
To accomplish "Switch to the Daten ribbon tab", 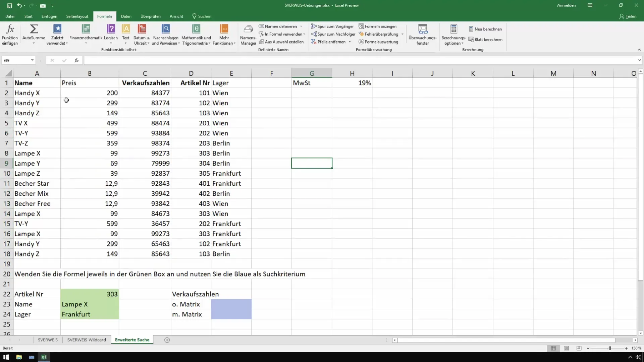I will click(x=126, y=16).
